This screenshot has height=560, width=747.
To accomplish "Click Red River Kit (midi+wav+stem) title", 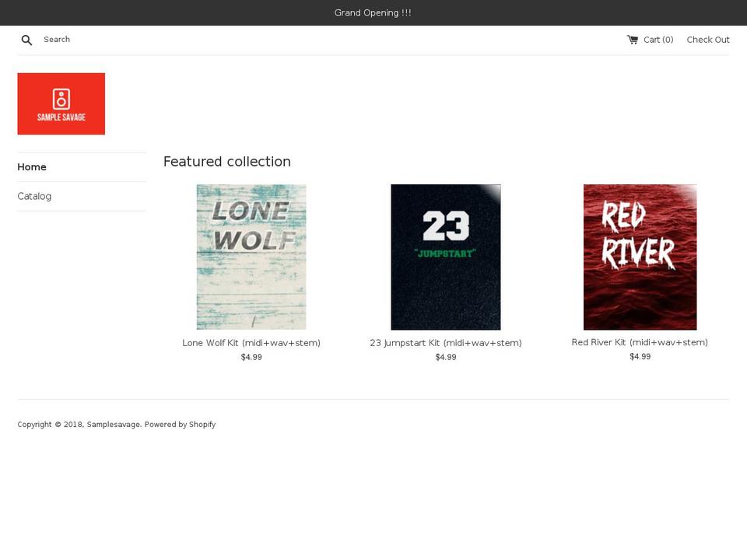I will click(x=640, y=342).
